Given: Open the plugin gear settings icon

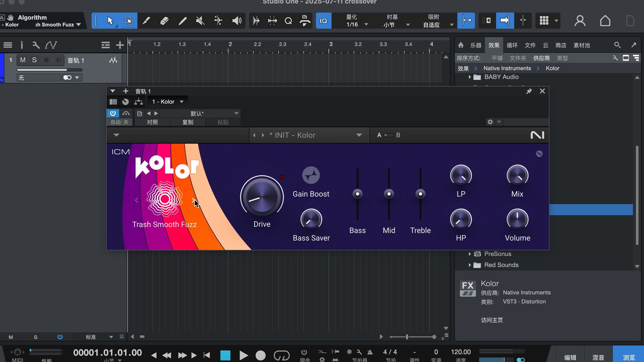Looking at the screenshot, I should pos(490,122).
